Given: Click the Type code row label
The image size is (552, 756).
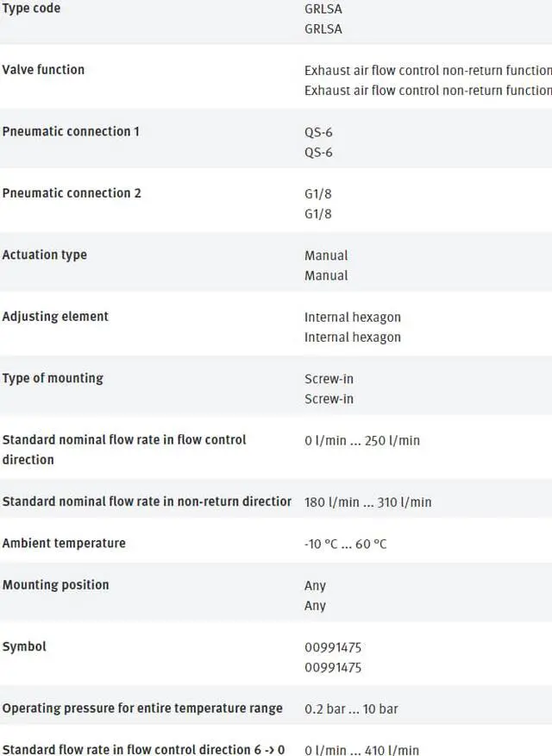Looking at the screenshot, I should pyautogui.click(x=31, y=8).
